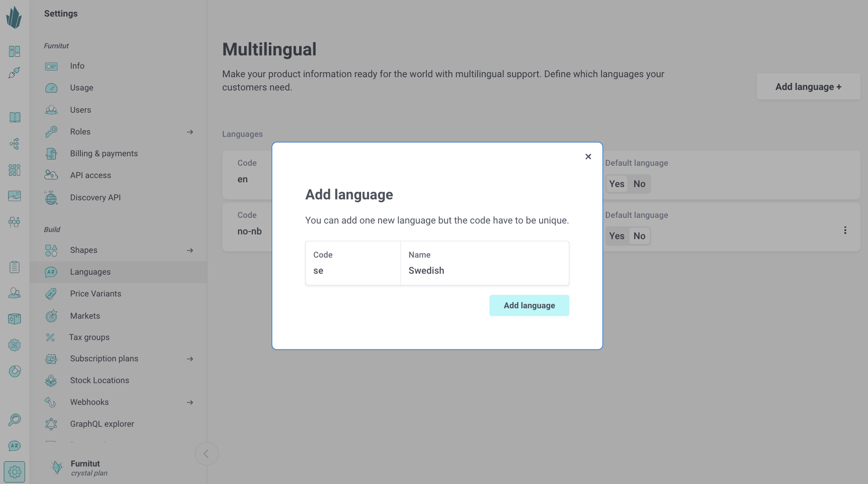This screenshot has width=868, height=484.
Task: Set no-nb default language to Yes
Action: (616, 236)
